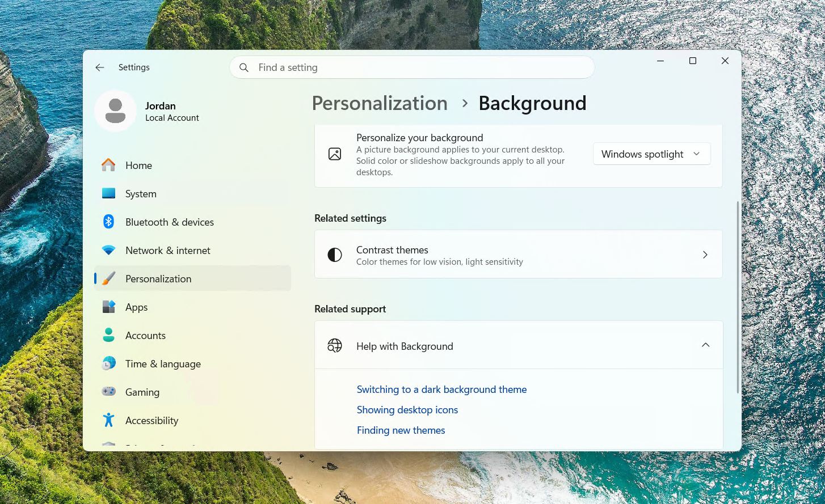825x504 pixels.
Task: Select Personalization in the sidebar
Action: click(x=192, y=278)
